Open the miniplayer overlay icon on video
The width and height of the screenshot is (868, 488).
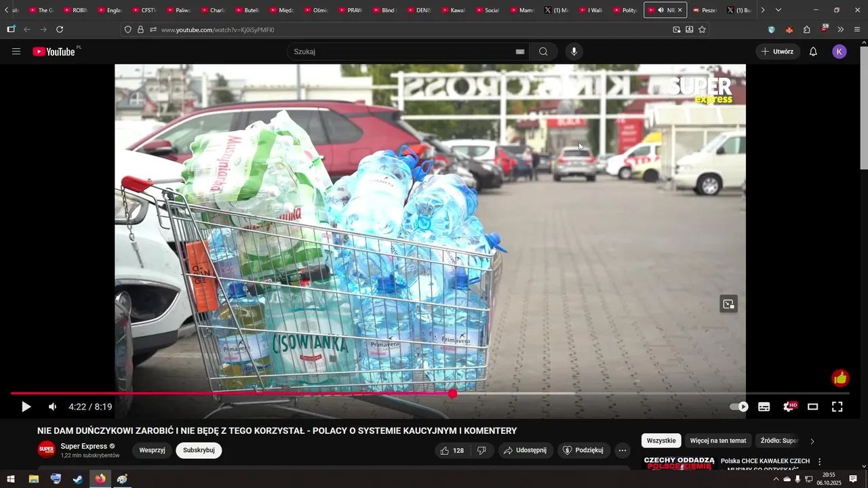pyautogui.click(x=728, y=304)
